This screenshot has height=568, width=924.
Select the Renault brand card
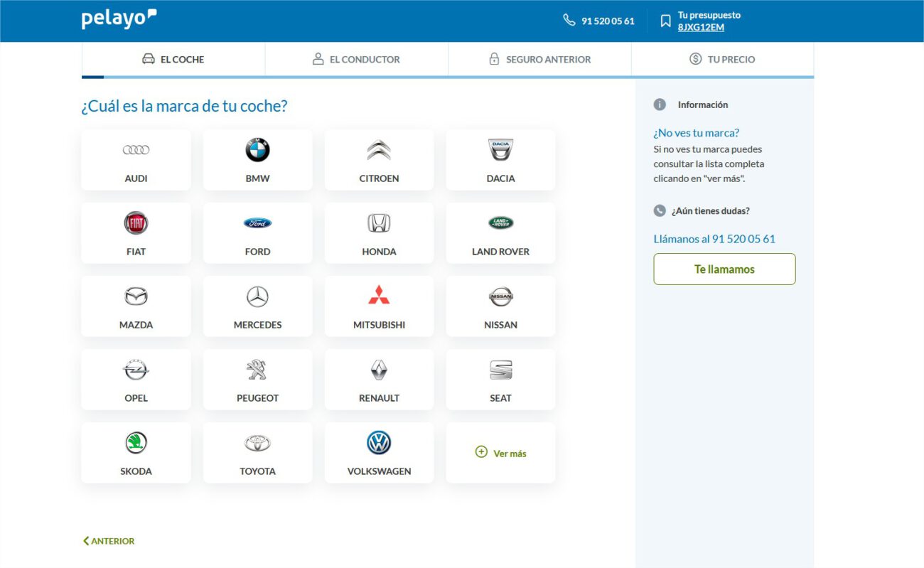tap(379, 380)
